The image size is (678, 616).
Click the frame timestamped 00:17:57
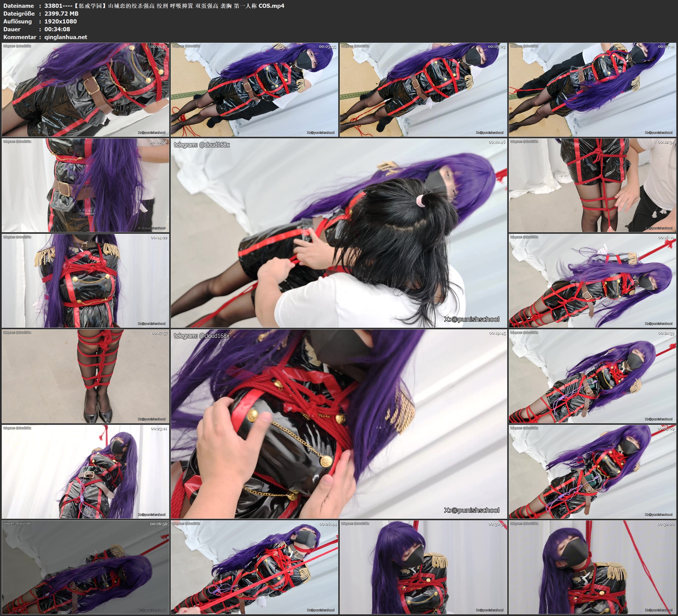(x=85, y=376)
